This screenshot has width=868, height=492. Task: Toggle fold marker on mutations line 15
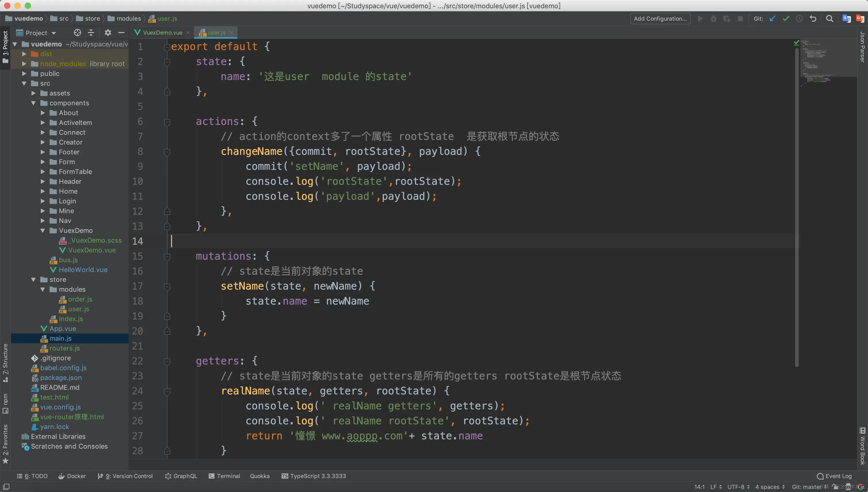(167, 256)
